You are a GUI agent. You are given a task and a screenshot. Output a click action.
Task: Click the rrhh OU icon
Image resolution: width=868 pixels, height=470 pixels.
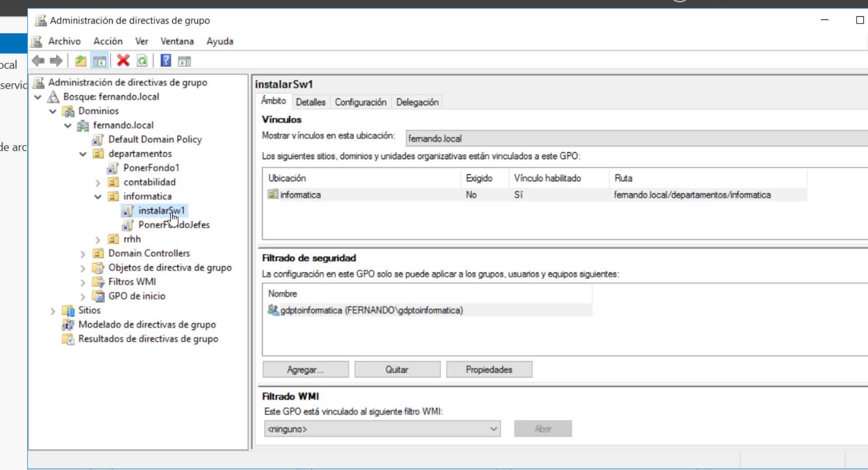[x=113, y=239]
